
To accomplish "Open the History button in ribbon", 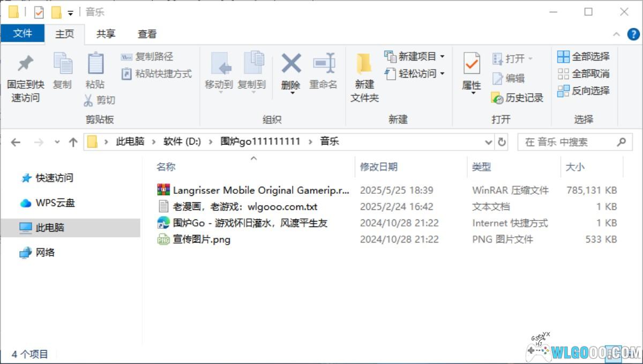I will [518, 98].
